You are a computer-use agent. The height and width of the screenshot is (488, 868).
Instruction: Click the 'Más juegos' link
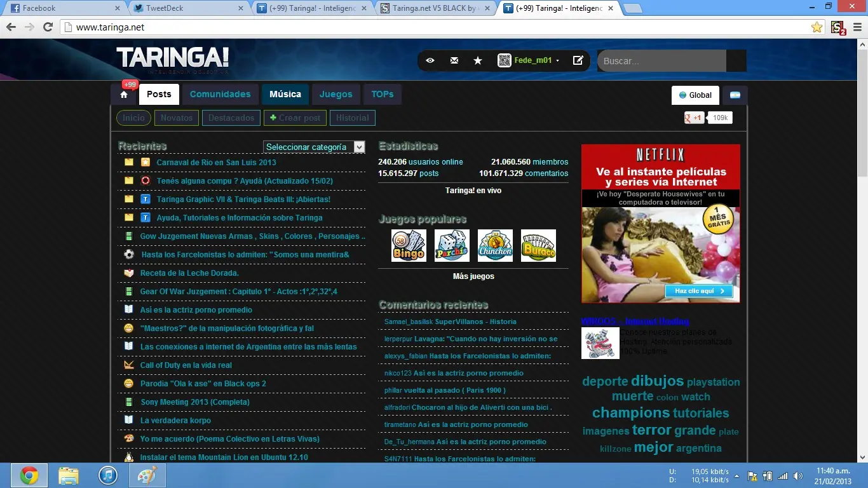click(473, 276)
